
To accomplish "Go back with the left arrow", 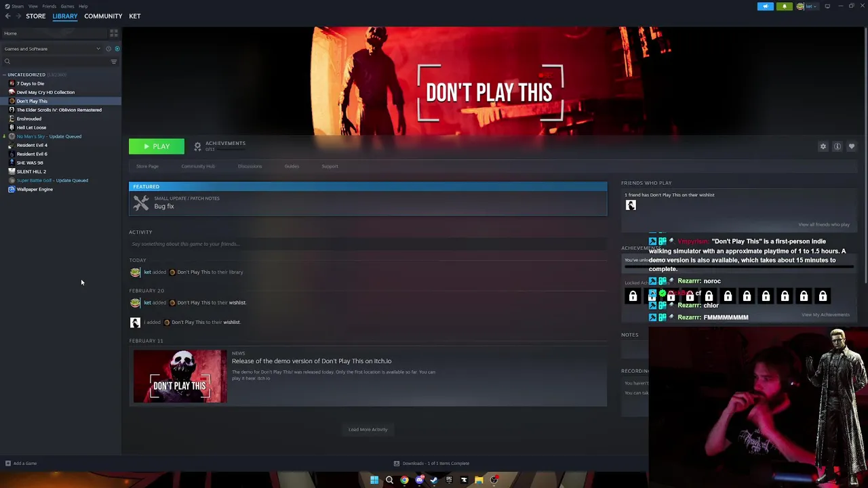I will [7, 16].
